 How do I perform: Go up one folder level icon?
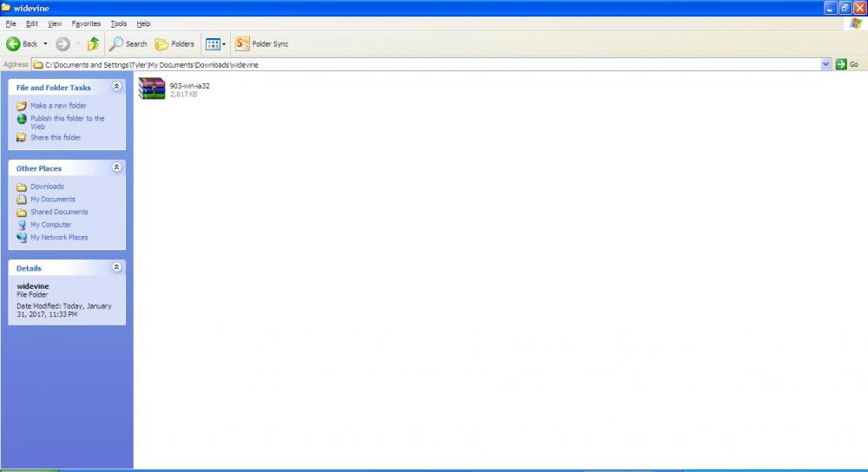94,43
